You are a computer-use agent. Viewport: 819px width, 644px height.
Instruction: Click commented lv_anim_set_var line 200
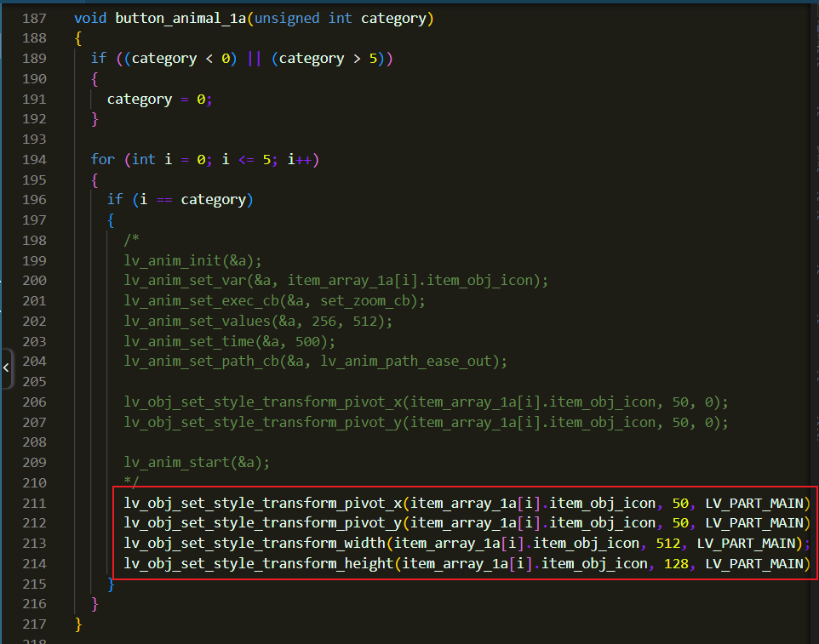point(335,281)
